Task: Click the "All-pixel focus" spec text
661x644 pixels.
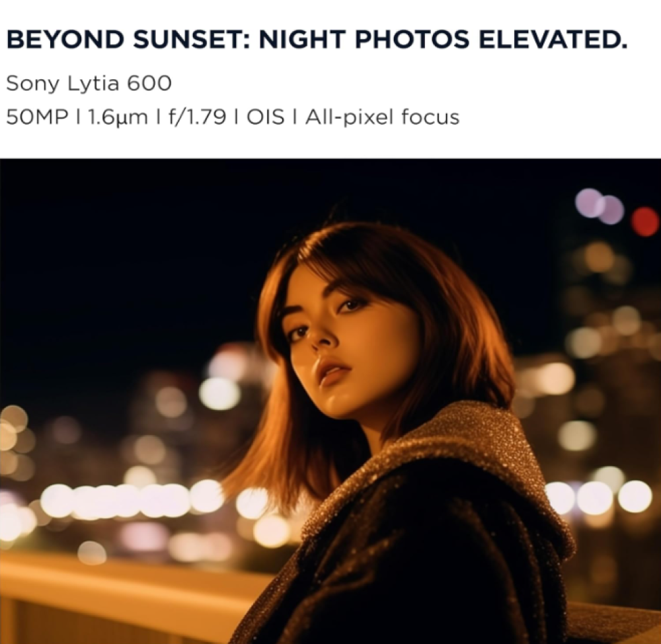Action: pyautogui.click(x=382, y=117)
